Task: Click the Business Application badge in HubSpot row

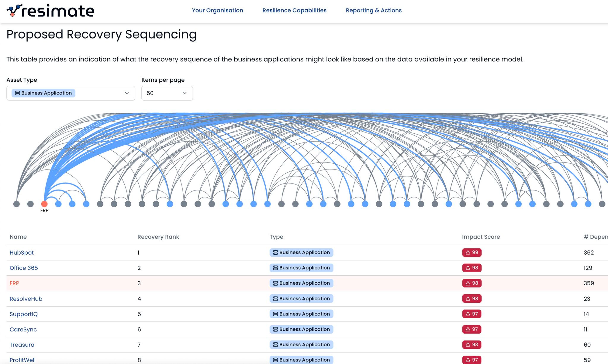Action: (x=301, y=252)
